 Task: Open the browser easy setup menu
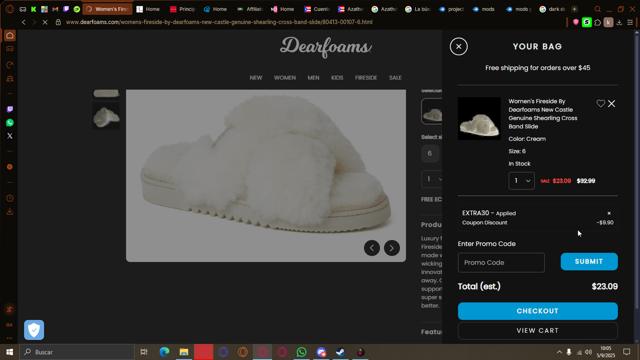(630, 22)
